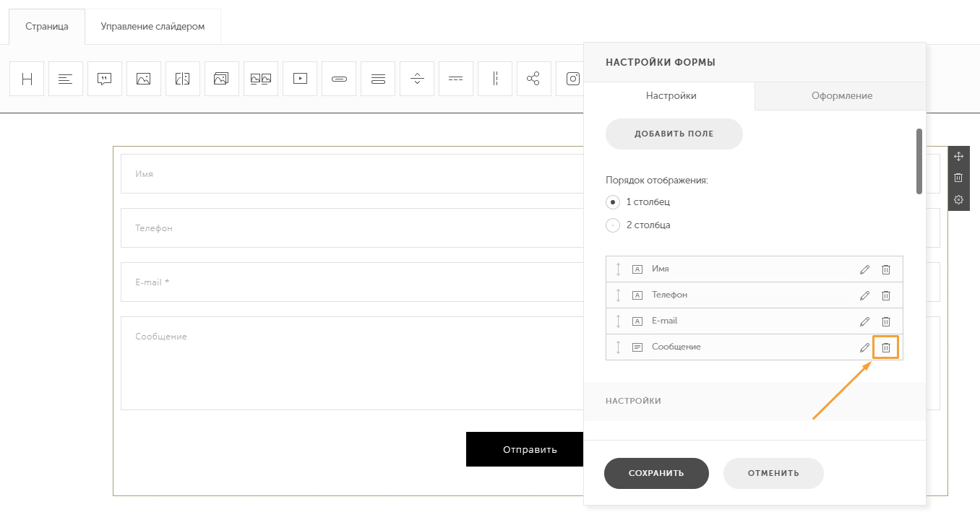Insert a video block from the toolbar
The width and height of the screenshot is (980, 520).
point(300,79)
